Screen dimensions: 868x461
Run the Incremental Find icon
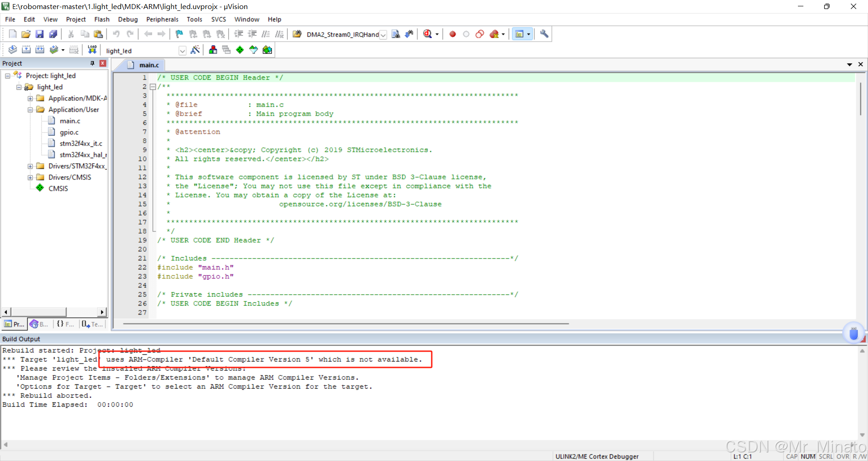pyautogui.click(x=409, y=34)
